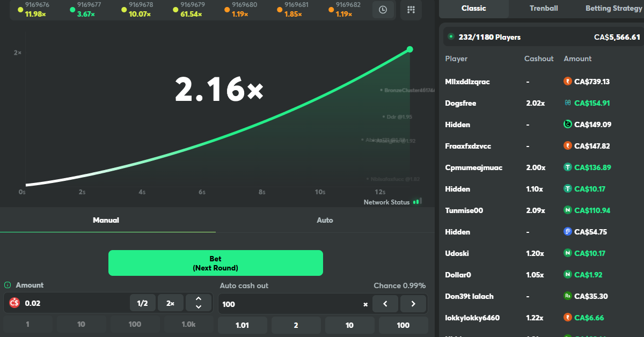Click the coin icon next to CA$149.09
This screenshot has width=644, height=337.
click(x=568, y=124)
